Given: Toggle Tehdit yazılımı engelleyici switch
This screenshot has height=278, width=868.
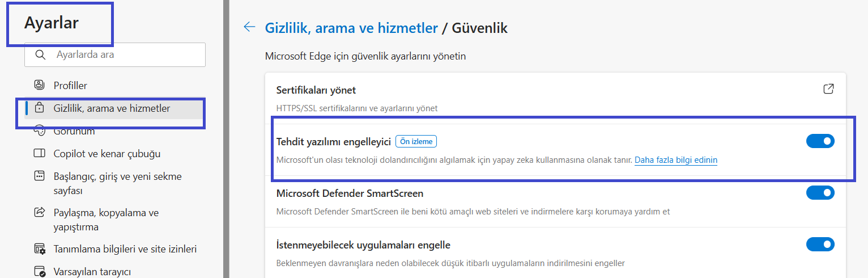Looking at the screenshot, I should [x=820, y=141].
